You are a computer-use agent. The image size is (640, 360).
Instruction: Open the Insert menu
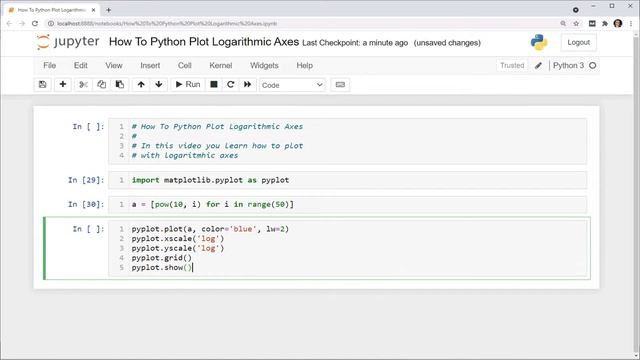[150, 65]
